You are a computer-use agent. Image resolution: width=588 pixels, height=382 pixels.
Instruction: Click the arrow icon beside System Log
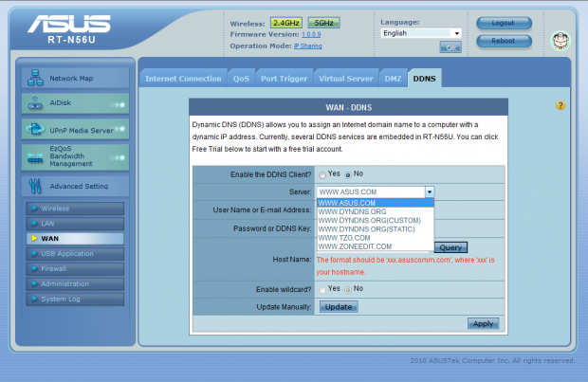pyautogui.click(x=34, y=299)
